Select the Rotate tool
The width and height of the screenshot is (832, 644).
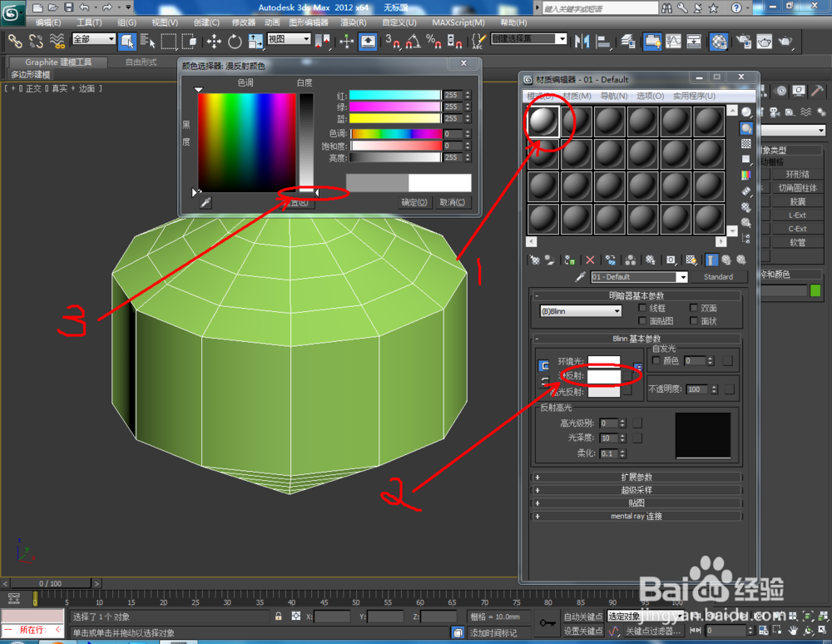(x=235, y=41)
